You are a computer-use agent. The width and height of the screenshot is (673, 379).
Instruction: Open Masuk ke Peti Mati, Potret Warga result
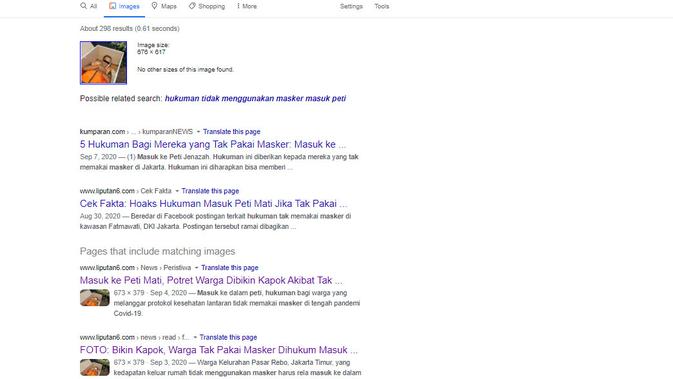pos(211,280)
